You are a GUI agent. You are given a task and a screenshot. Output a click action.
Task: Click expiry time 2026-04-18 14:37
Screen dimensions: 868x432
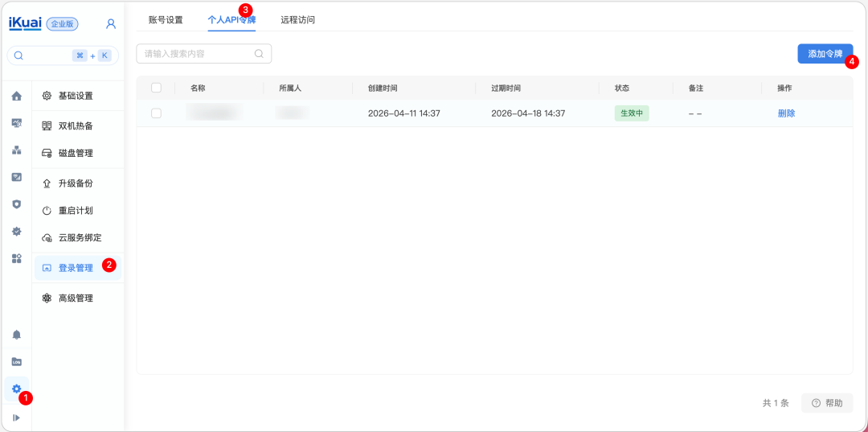pyautogui.click(x=528, y=113)
